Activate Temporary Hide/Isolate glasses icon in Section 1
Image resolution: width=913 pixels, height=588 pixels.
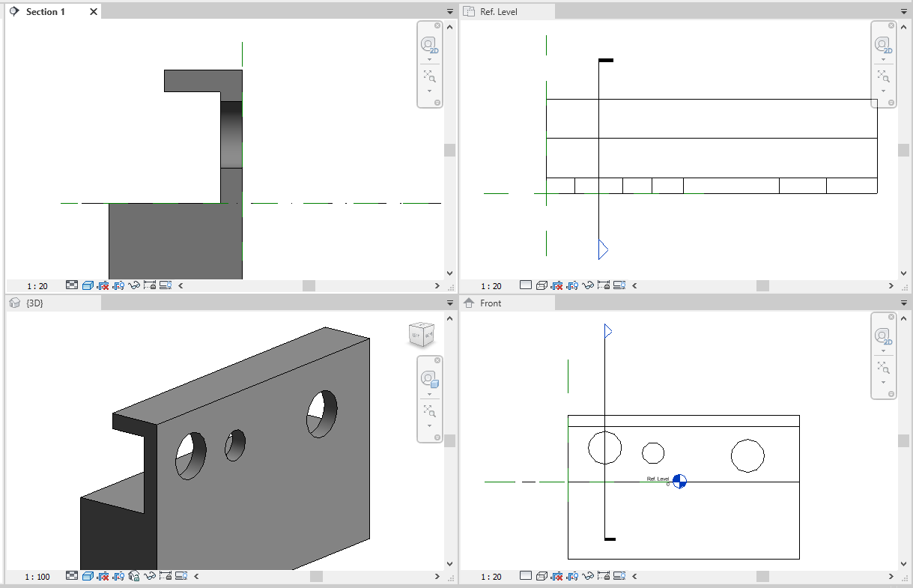[135, 285]
